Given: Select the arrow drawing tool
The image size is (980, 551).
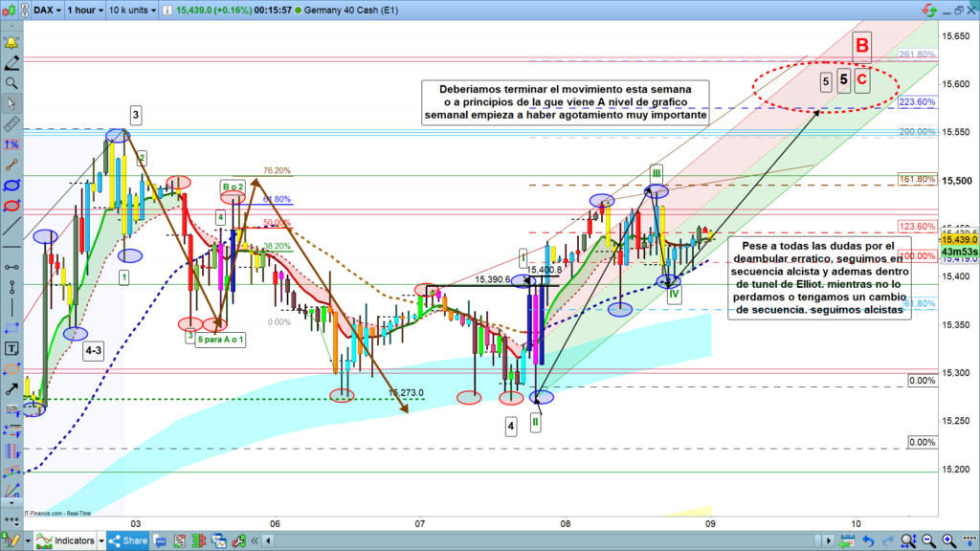Looking at the screenshot, I should tap(11, 388).
